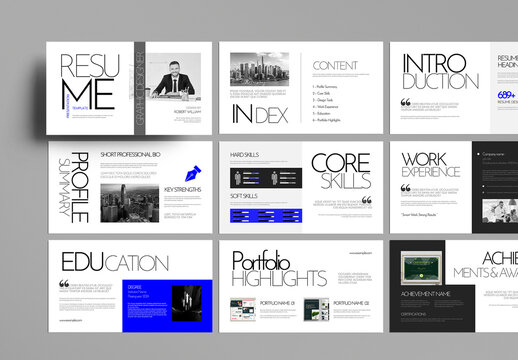This screenshot has height=360, width=518.
Task: Click the WORK EXPERIENCE heading
Action: [431, 165]
